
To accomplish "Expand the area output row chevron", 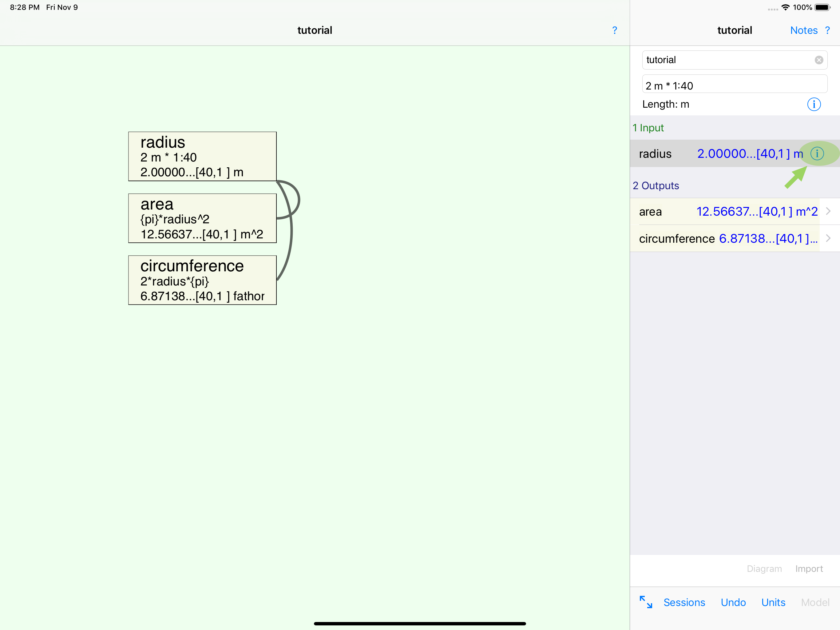I will tap(828, 211).
